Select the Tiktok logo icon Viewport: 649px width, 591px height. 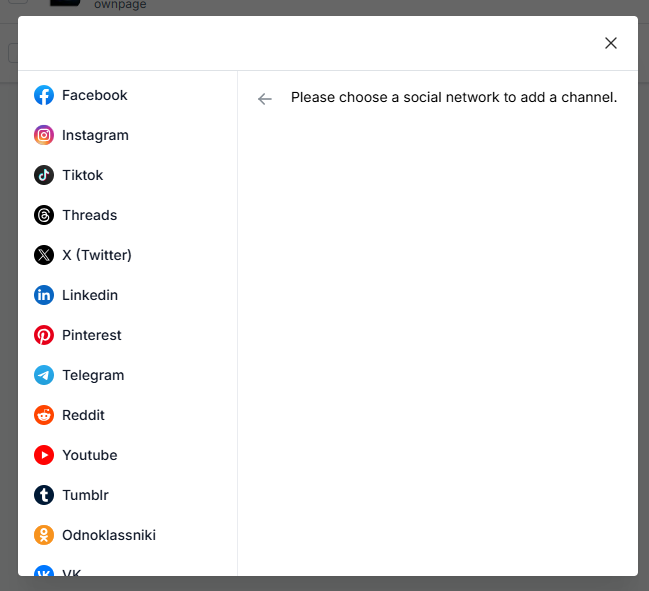44,175
